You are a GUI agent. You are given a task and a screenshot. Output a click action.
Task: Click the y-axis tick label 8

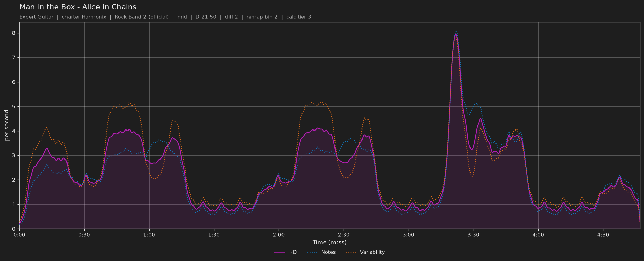click(14, 33)
